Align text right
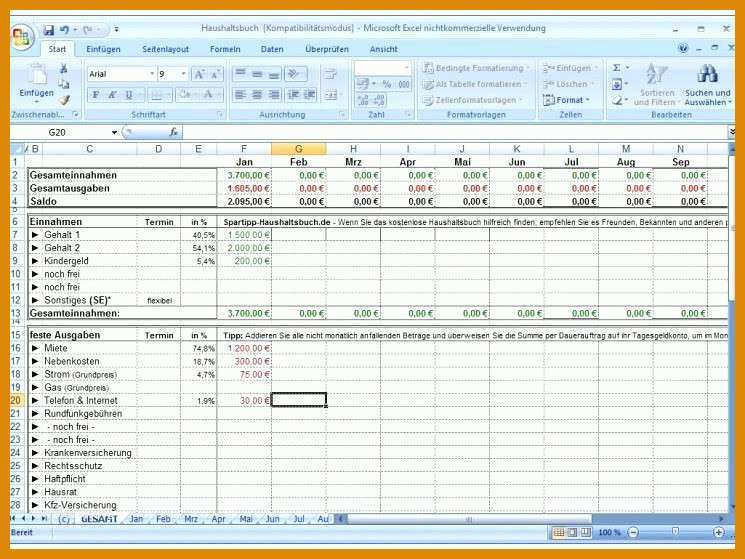Image resolution: width=745 pixels, height=559 pixels. tap(273, 95)
